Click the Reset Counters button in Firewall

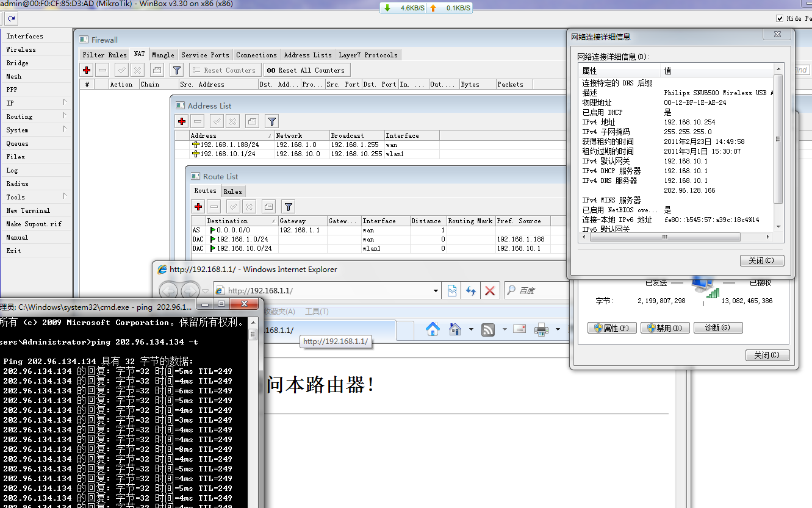click(225, 70)
